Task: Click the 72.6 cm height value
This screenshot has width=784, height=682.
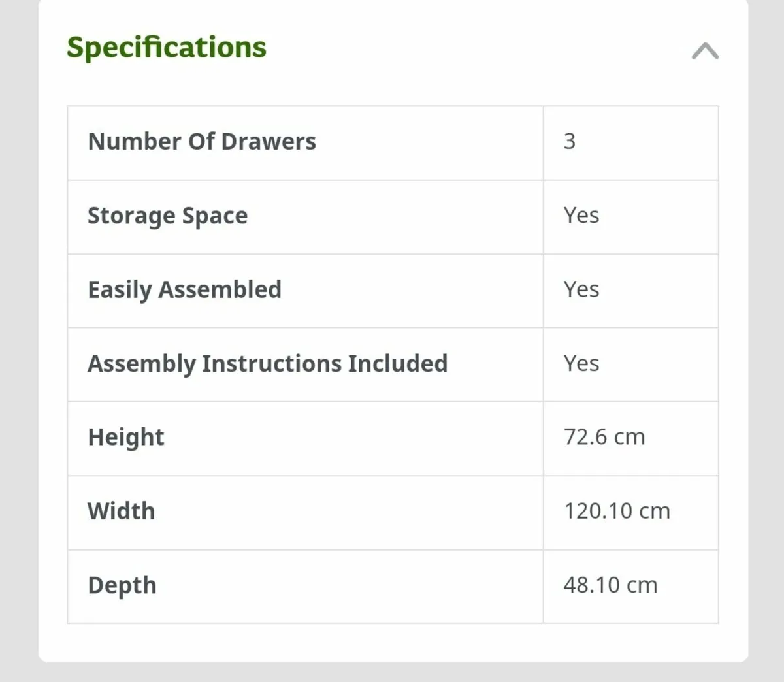Action: (604, 436)
